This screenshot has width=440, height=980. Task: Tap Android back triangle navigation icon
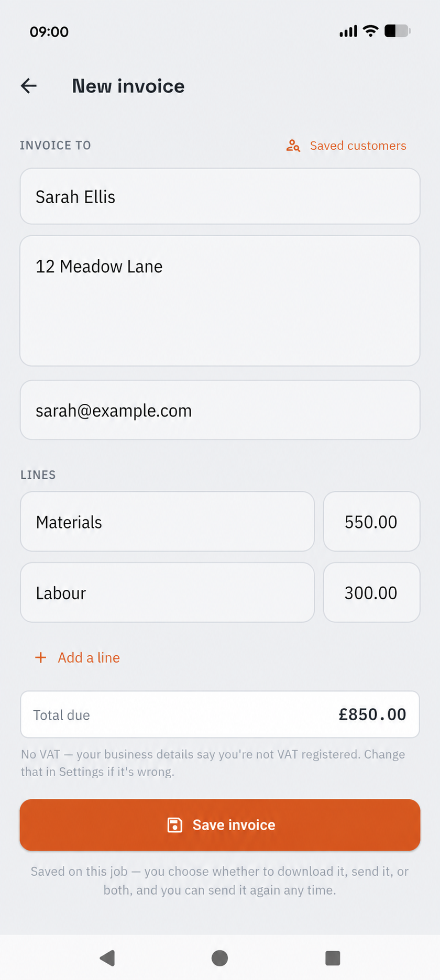[108, 958]
